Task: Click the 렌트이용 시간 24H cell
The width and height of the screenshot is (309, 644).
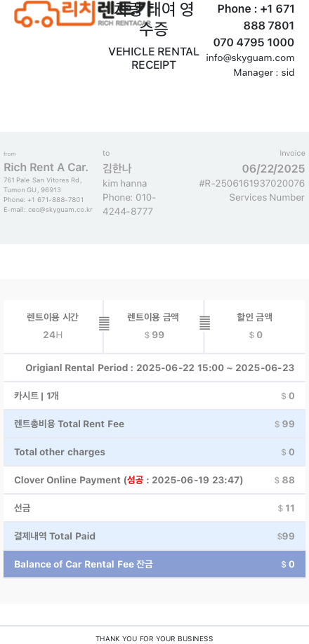Action: [53, 326]
